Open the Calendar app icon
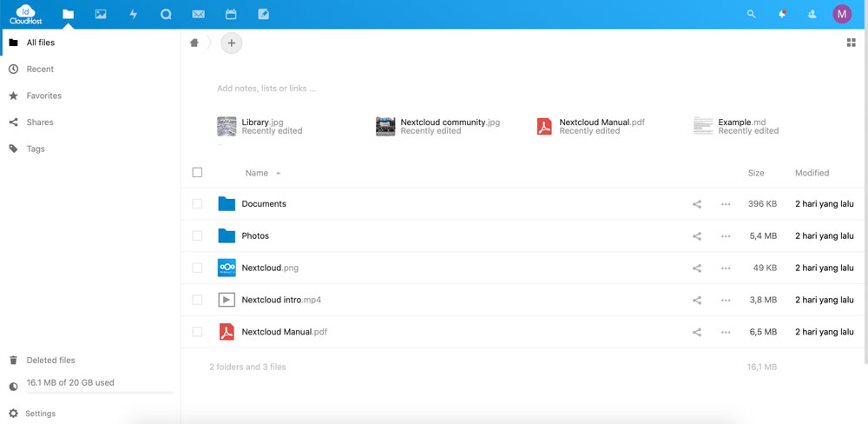 point(231,15)
